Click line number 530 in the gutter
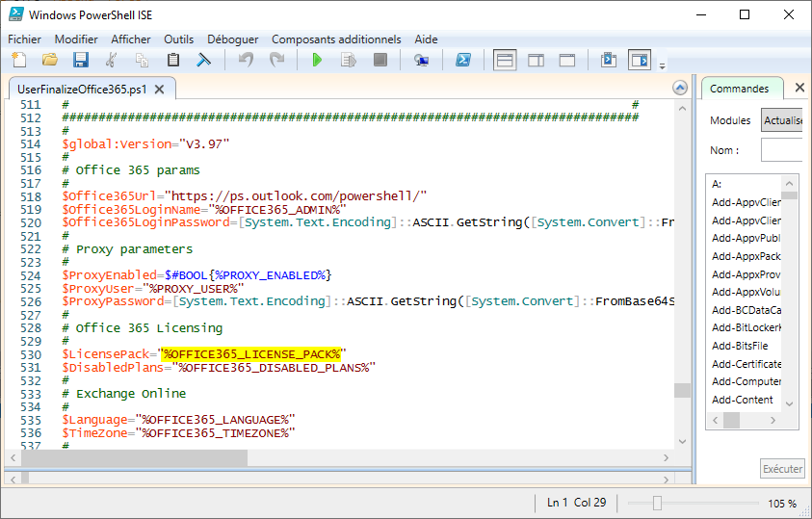Viewport: 812px width, 519px height. [x=31, y=354]
